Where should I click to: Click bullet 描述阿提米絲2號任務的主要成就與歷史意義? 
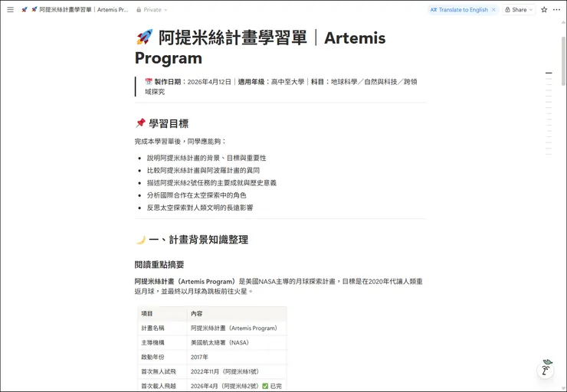(x=211, y=183)
